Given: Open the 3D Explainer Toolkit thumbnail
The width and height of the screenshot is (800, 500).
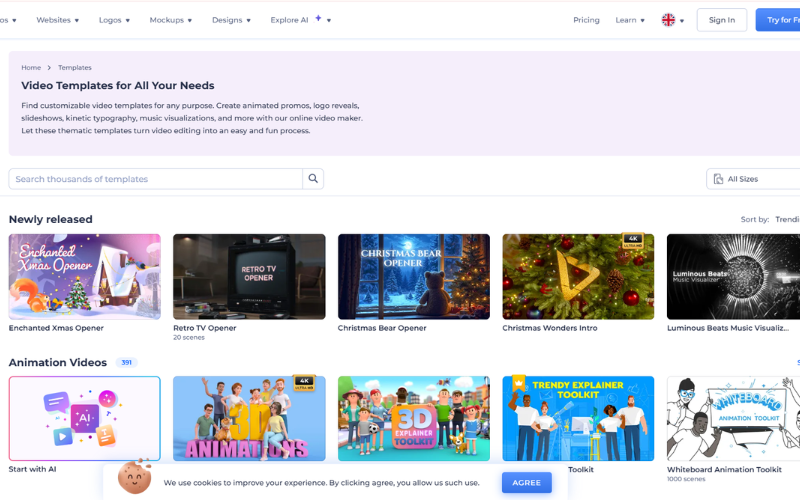Looking at the screenshot, I should (414, 418).
